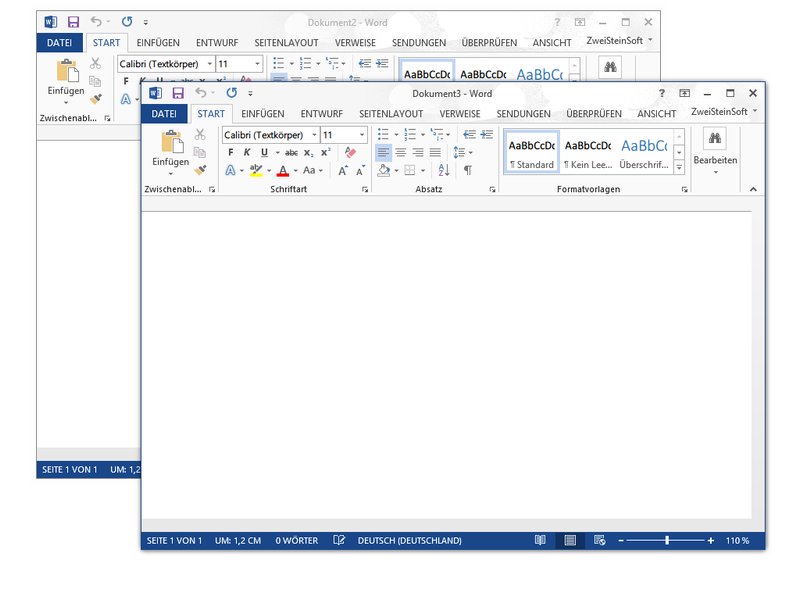
Task: Open font size dropdown in Dokument3
Action: click(x=362, y=135)
